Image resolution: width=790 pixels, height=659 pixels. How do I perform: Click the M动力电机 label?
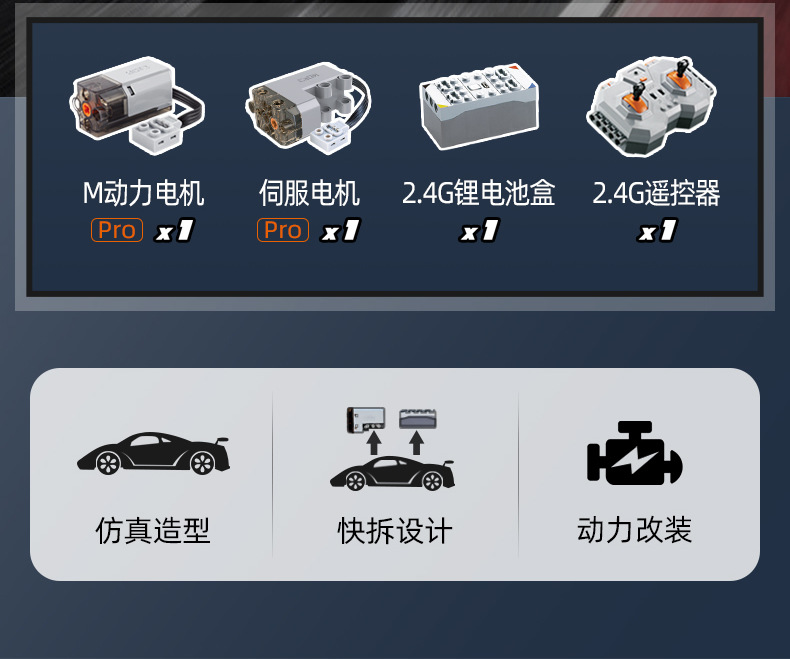pos(144,193)
